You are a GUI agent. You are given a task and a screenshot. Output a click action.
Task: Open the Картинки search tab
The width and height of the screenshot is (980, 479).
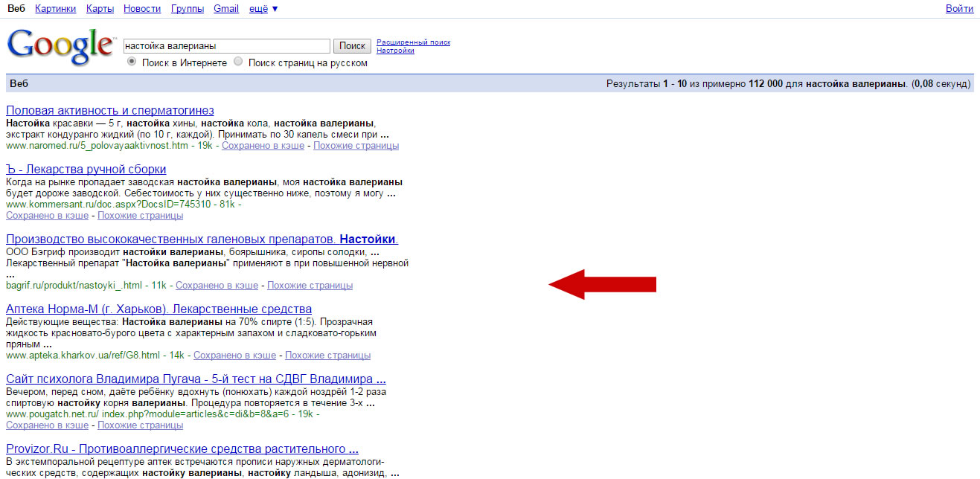55,9
